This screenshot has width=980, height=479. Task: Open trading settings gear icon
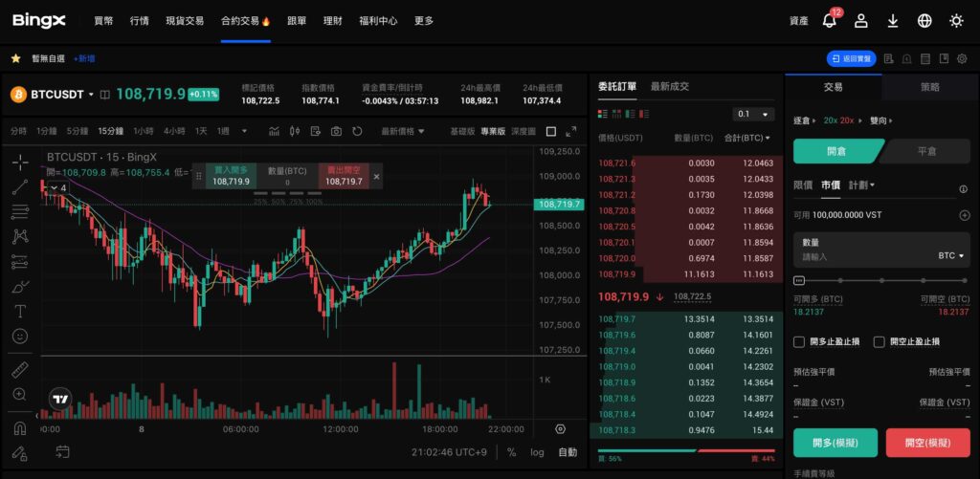click(962, 58)
